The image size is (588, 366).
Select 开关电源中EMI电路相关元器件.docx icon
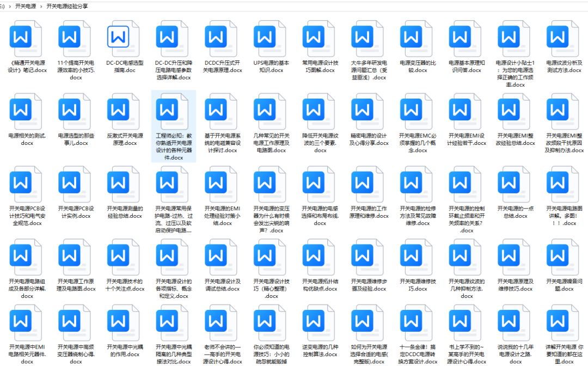(x=26, y=323)
